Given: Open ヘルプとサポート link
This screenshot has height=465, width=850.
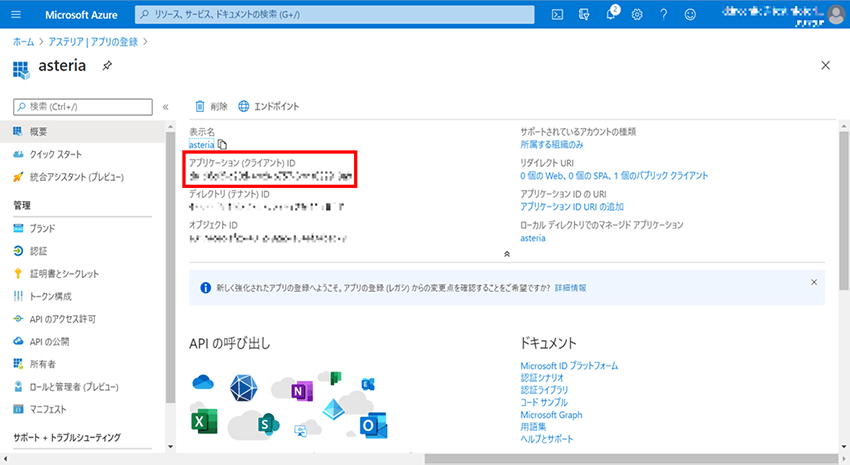Looking at the screenshot, I should click(x=546, y=439).
